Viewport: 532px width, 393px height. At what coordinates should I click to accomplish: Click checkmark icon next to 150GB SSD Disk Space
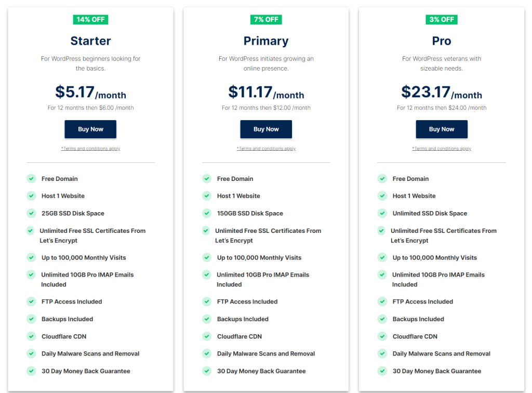coord(207,213)
